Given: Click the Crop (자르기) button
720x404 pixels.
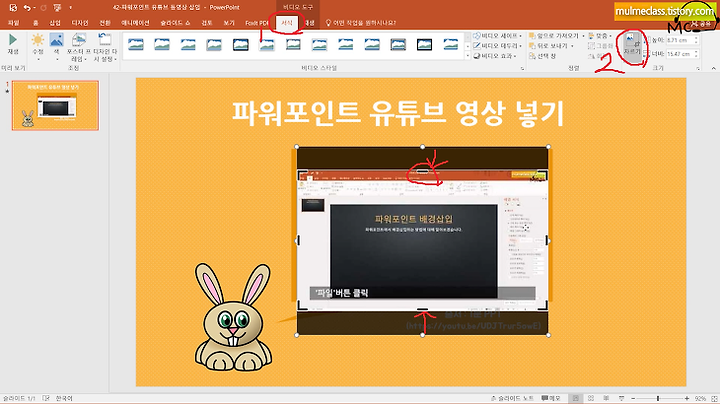Looking at the screenshot, I should pos(632,46).
